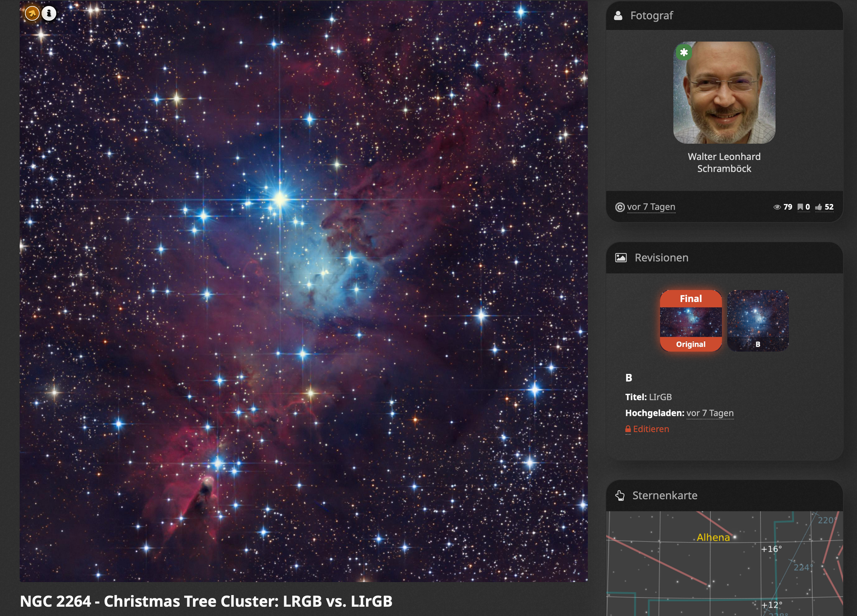Image resolution: width=857 pixels, height=616 pixels.
Task: Click the thumbs-up likes icon
Action: pos(818,207)
